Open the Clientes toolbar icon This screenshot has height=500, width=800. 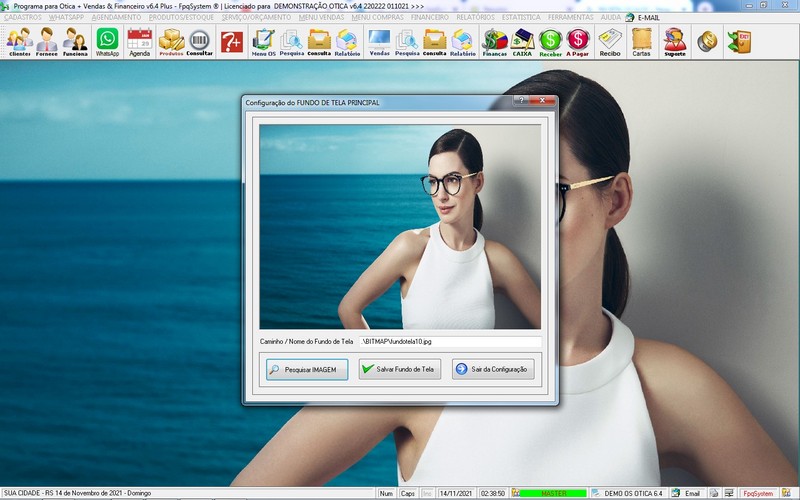click(20, 42)
